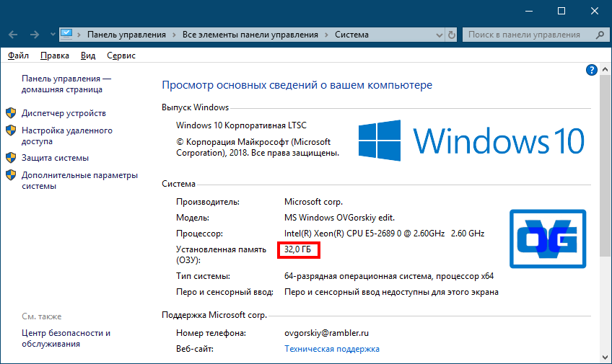Image resolution: width=612 pixels, height=364 pixels.
Task: Click the Windows 10 logo image
Action: 471,141
